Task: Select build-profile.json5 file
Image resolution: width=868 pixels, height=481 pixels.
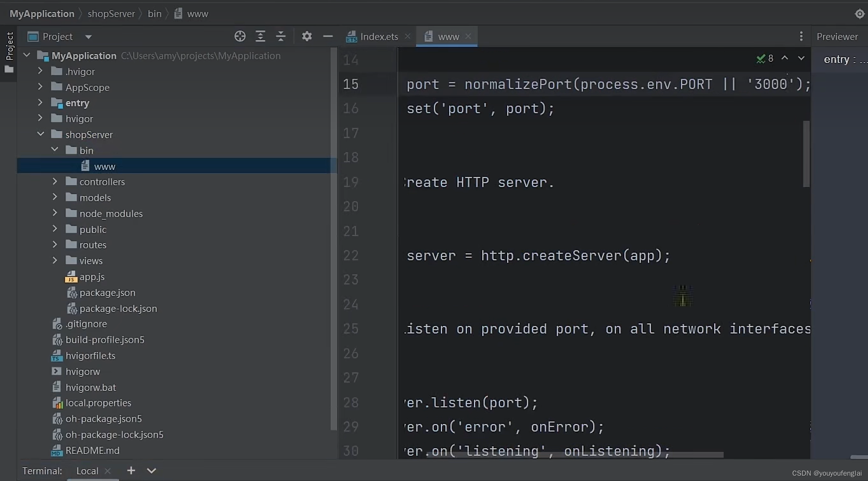Action: [105, 340]
